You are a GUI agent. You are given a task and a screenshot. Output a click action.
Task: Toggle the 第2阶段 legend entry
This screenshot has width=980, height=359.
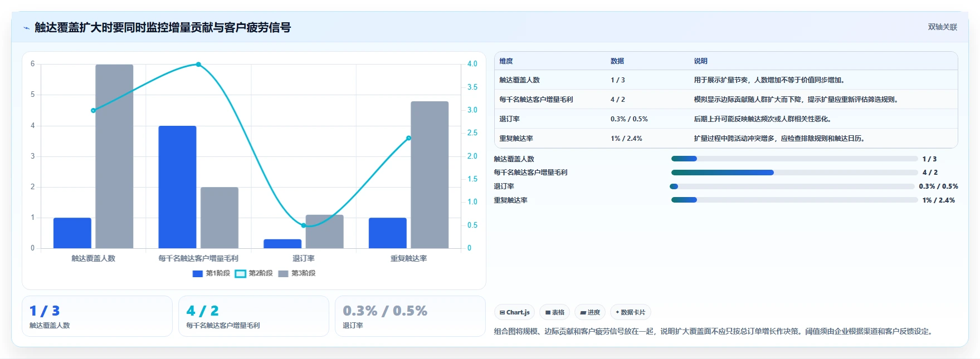click(254, 273)
